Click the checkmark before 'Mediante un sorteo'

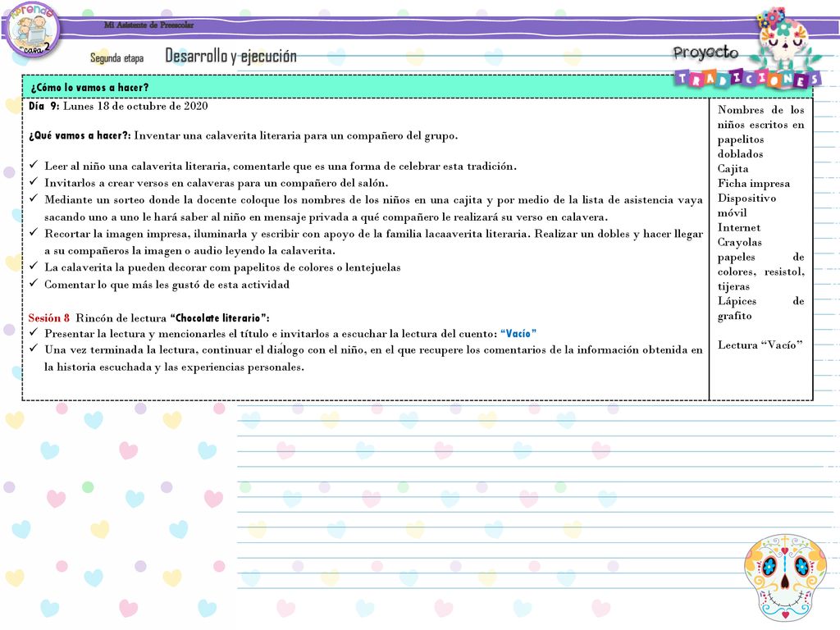[34, 199]
